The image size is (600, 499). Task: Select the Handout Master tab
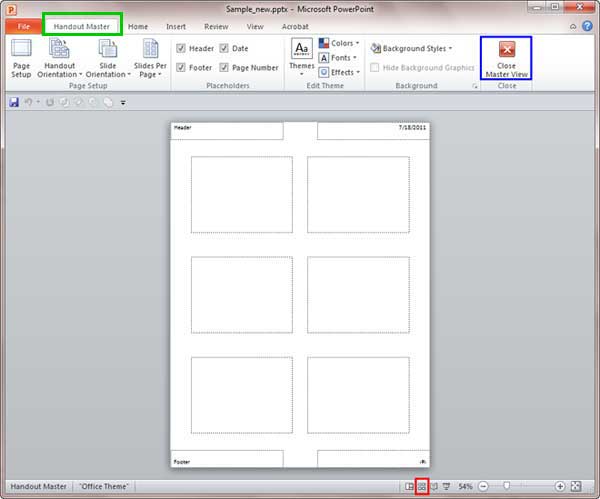point(82,26)
